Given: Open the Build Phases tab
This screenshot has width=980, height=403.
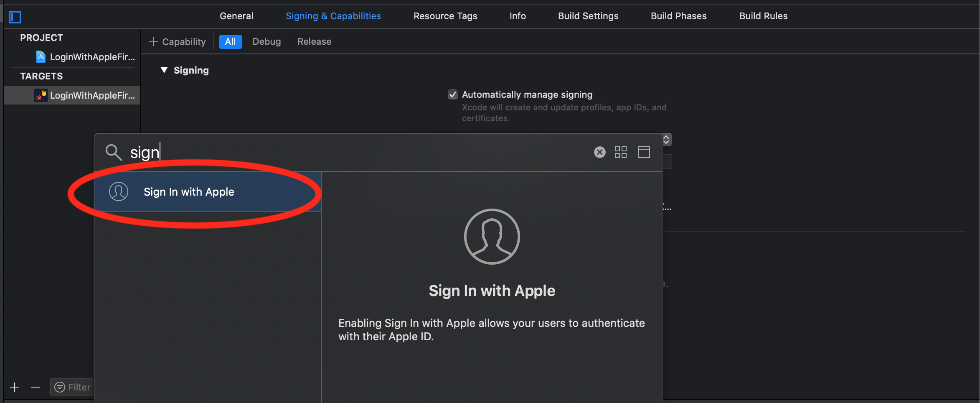Looking at the screenshot, I should coord(678,16).
